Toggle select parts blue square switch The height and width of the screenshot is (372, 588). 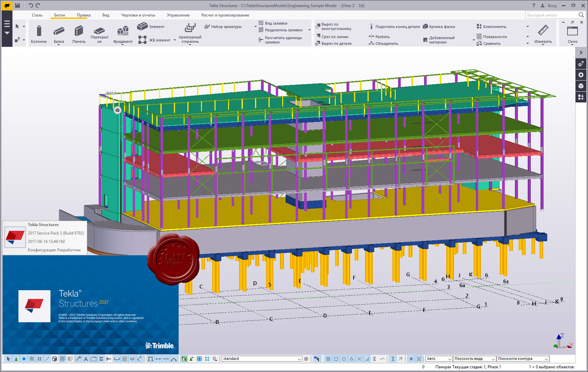coord(24,359)
